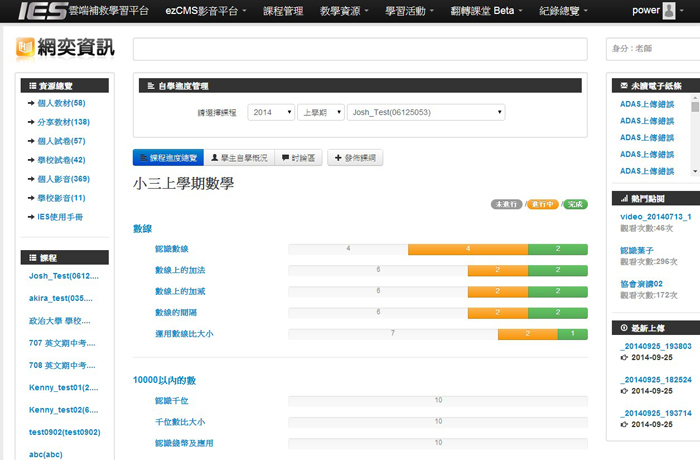Open the 10000以內的數 chapter heading

(x=164, y=380)
